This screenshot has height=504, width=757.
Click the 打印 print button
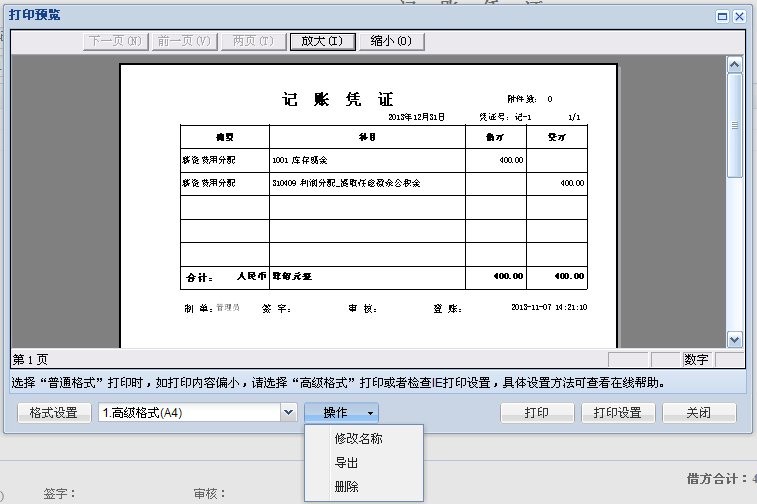click(x=537, y=413)
